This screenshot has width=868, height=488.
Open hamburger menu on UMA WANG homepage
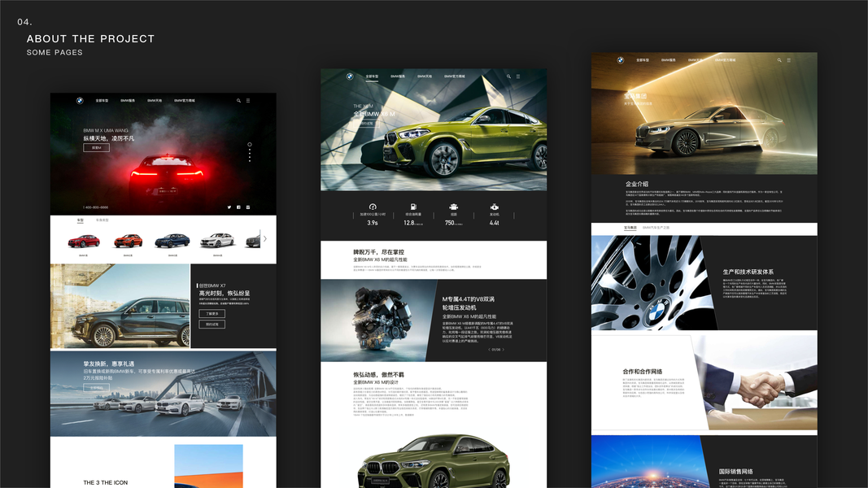(248, 101)
